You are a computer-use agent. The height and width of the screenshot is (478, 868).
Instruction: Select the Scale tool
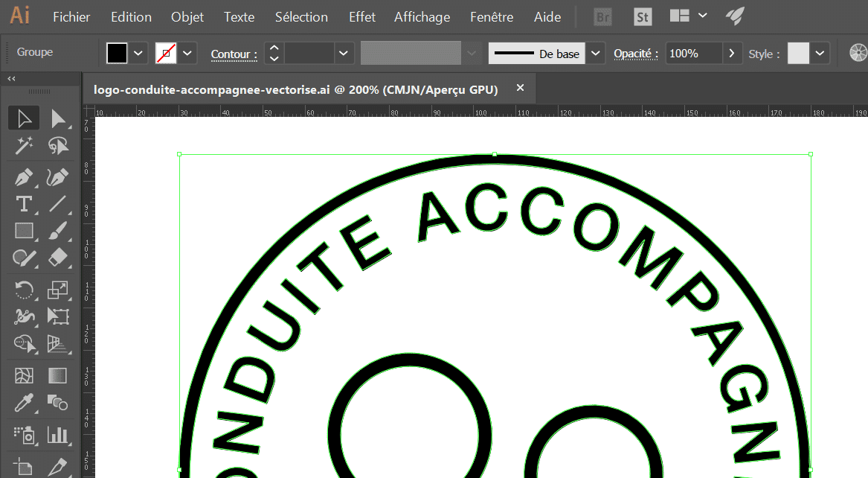coord(57,290)
